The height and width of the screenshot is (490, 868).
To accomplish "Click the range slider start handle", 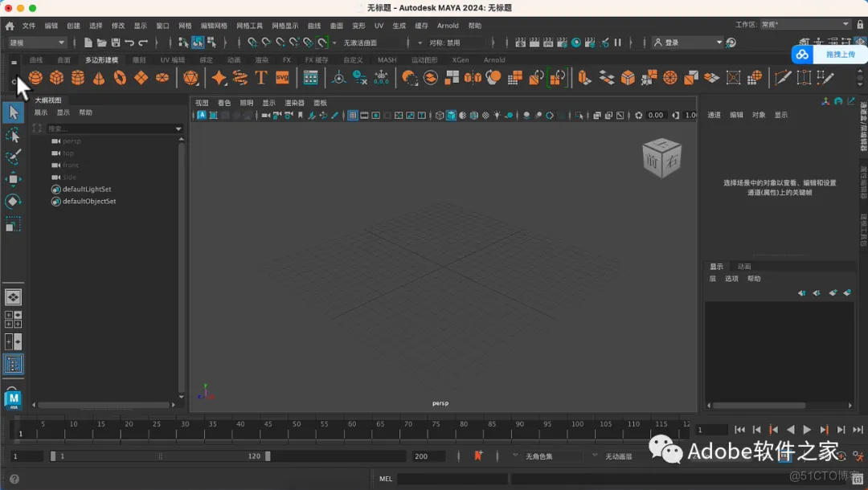I will tap(53, 456).
